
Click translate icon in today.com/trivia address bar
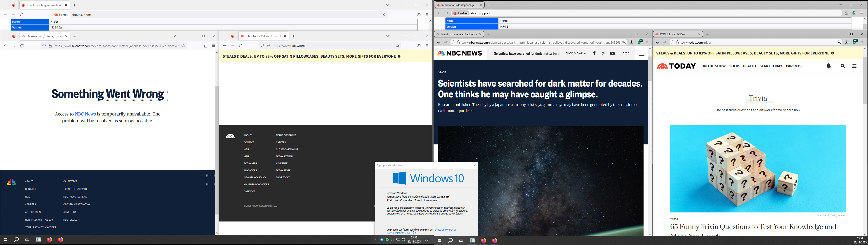[x=839, y=42]
